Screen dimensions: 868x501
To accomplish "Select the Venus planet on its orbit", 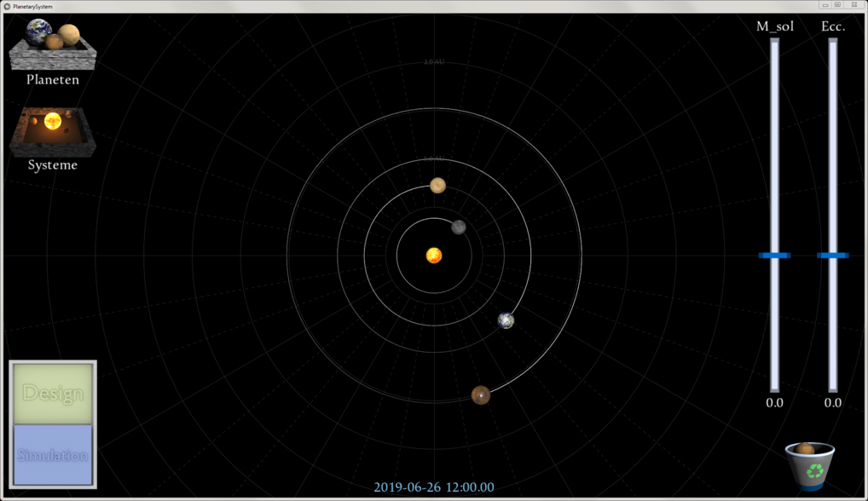I will pyautogui.click(x=436, y=184).
